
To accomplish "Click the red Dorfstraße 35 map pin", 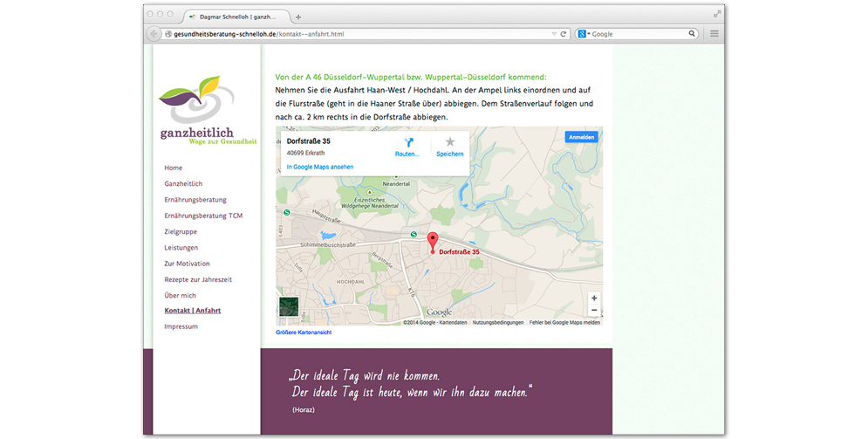I will (x=433, y=241).
